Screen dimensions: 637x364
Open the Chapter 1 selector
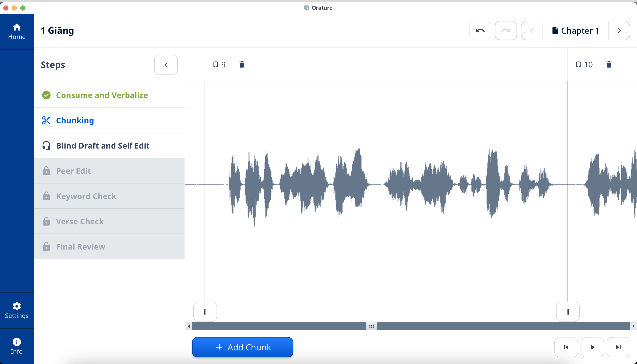pos(575,31)
